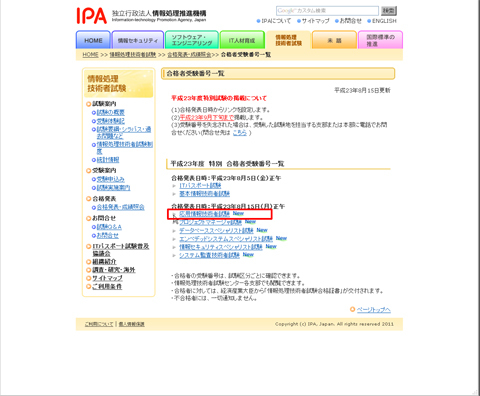Open the ITパスポート試験 results link
This screenshot has width=480, height=396.
pyautogui.click(x=200, y=185)
